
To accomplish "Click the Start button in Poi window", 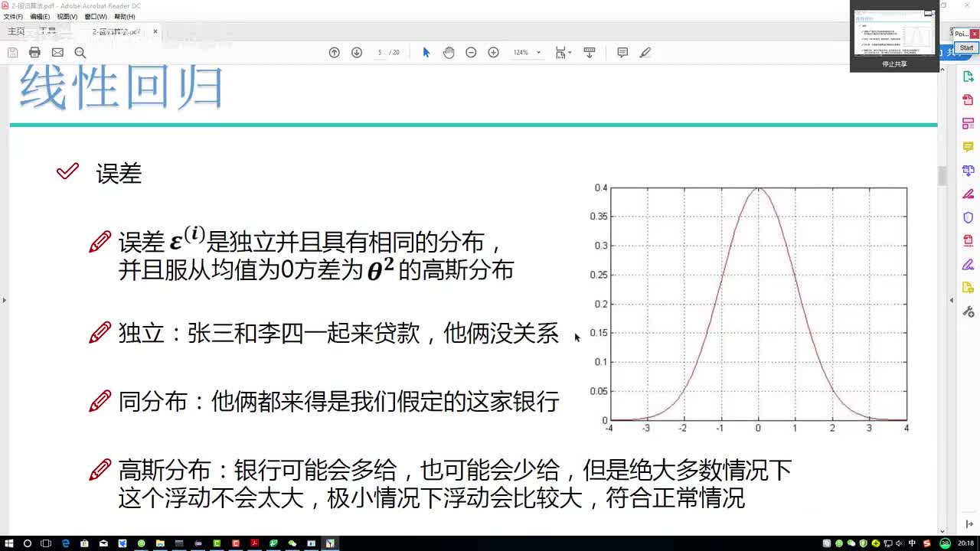I will (x=966, y=47).
